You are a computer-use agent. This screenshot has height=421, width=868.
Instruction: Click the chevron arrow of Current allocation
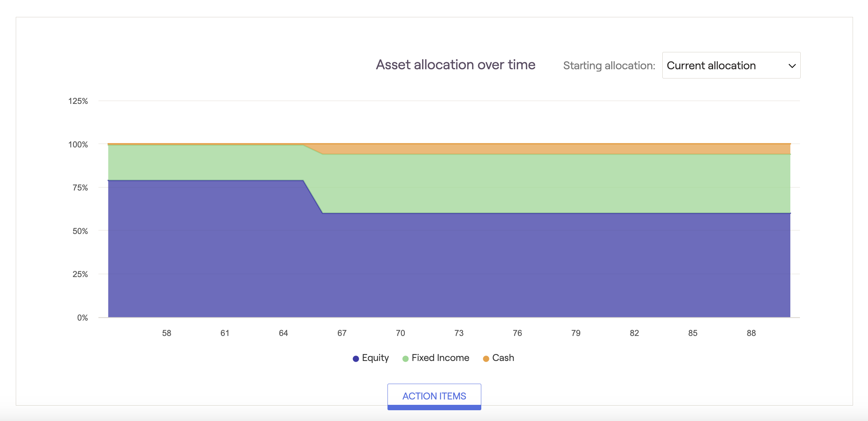tap(792, 66)
